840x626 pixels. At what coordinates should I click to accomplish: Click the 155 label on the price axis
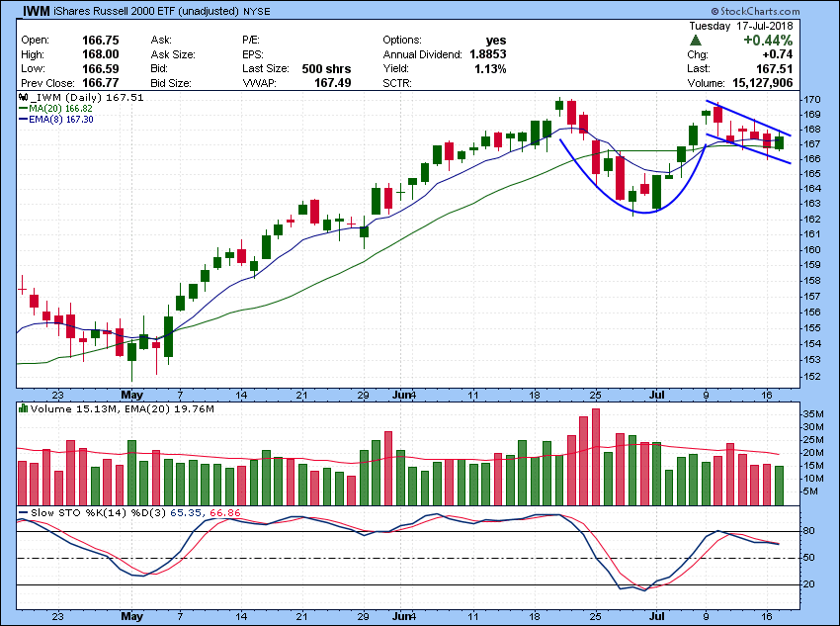click(x=812, y=328)
